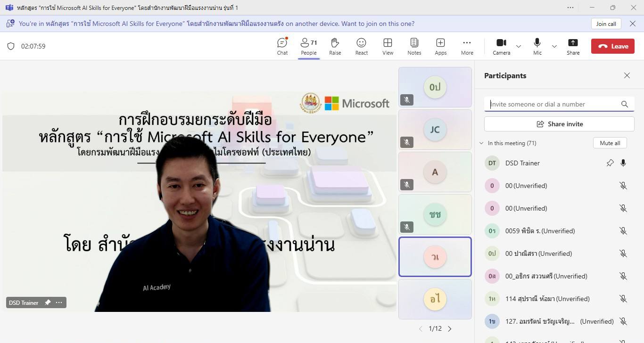Toggle the Camera on or off

[x=501, y=46]
